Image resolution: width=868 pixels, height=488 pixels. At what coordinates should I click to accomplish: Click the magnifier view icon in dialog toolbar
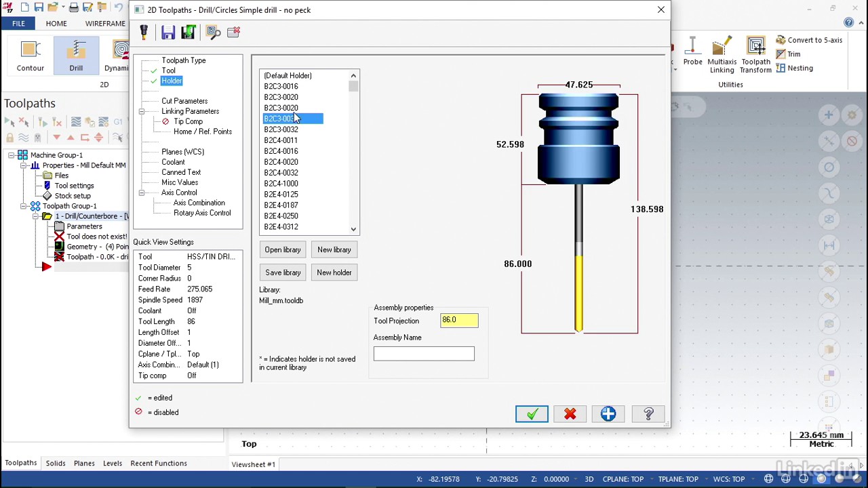pos(213,32)
